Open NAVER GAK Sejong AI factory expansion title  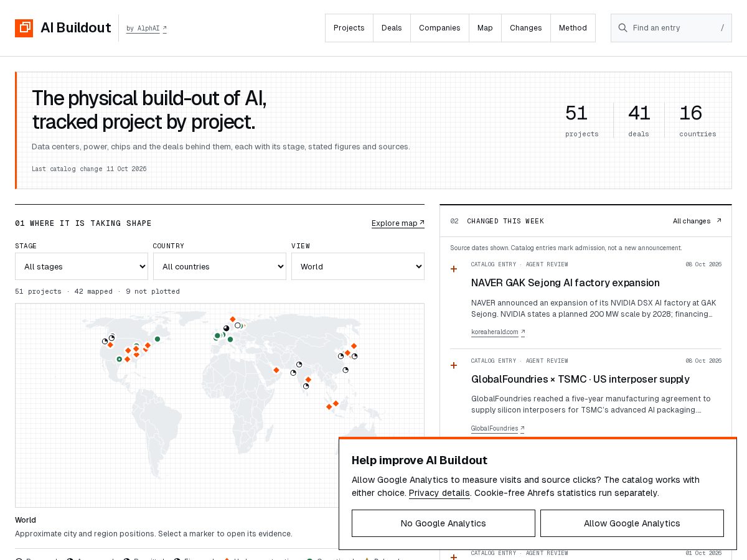[565, 283]
